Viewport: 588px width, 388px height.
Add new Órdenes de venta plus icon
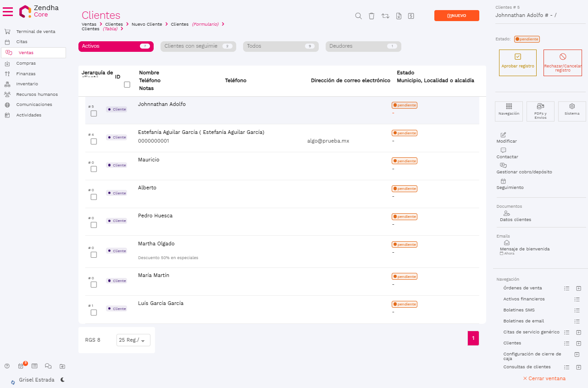[x=578, y=288]
